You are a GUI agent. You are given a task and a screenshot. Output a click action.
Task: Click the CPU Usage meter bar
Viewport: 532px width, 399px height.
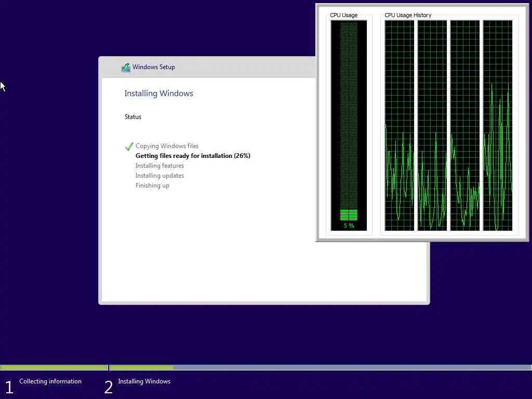349,125
